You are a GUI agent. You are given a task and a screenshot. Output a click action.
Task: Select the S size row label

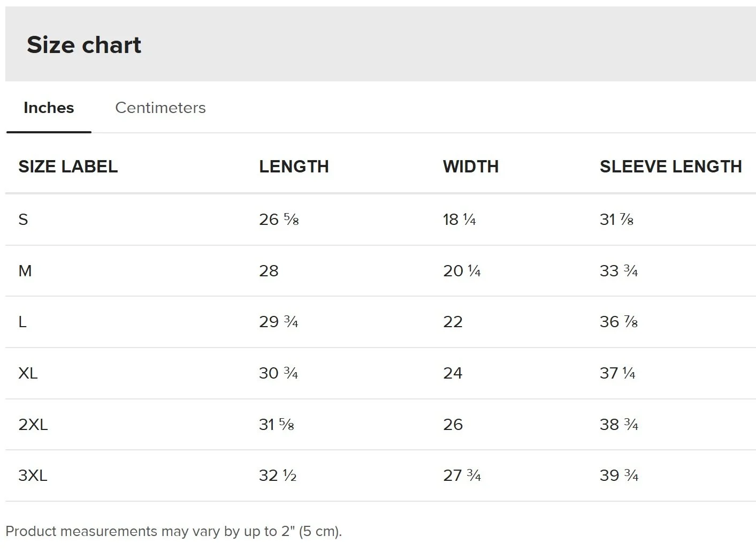pos(23,220)
